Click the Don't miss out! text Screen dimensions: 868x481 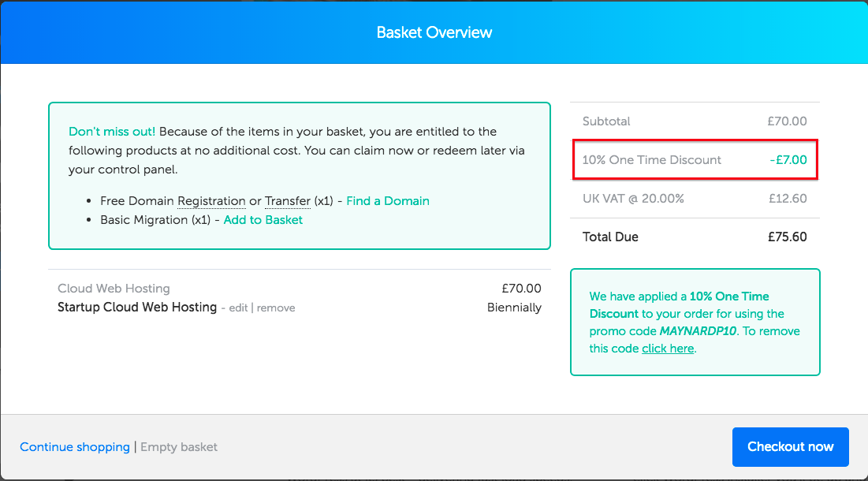pyautogui.click(x=112, y=132)
